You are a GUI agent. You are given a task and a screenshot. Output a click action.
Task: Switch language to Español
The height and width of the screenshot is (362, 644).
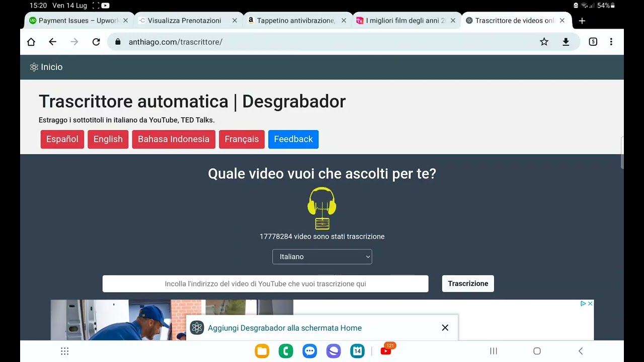point(62,139)
